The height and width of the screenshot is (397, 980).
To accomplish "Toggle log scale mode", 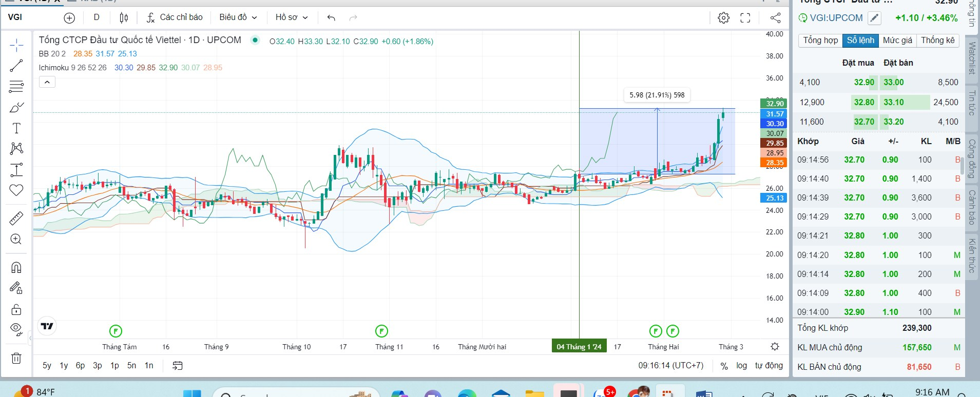I will 741,365.
